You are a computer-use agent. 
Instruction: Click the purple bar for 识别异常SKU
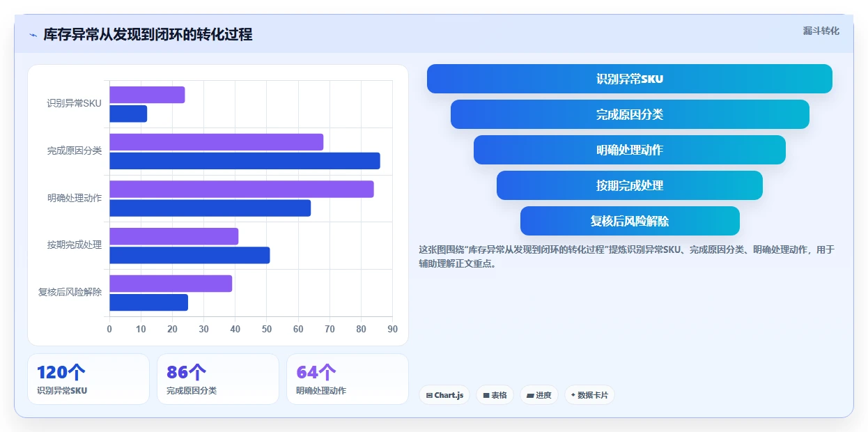[x=147, y=95]
